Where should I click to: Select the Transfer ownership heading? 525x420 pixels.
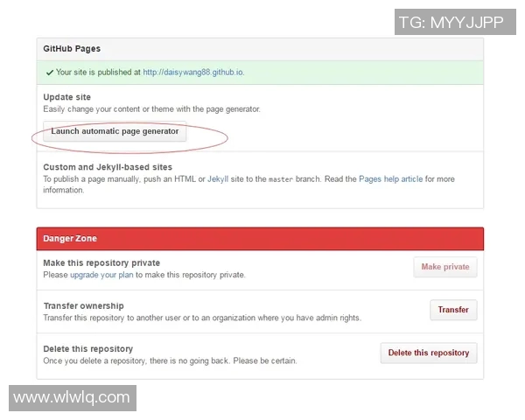point(83,306)
